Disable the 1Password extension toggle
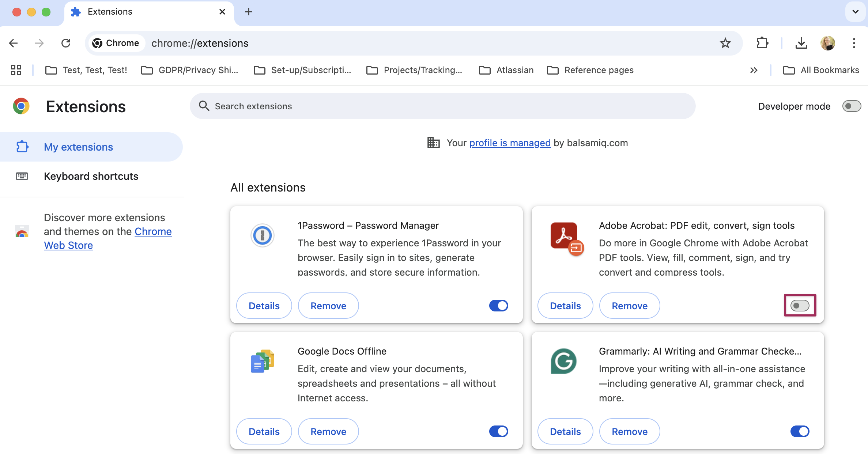 (498, 306)
